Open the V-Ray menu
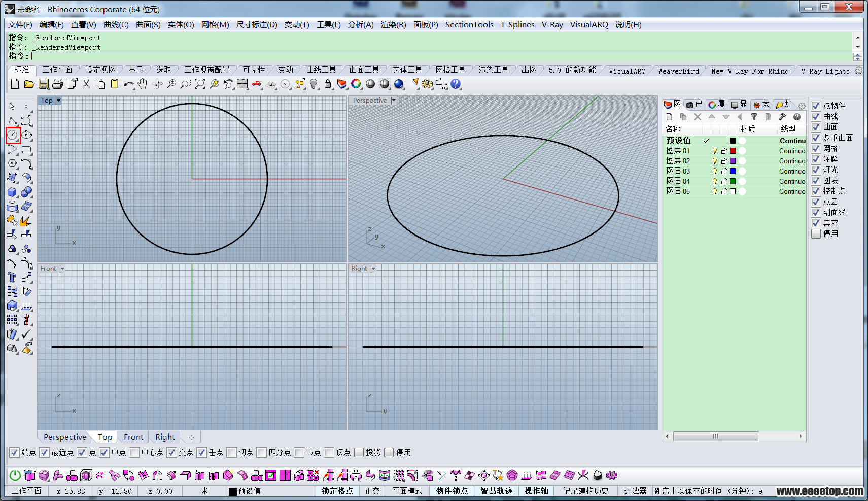868x501 pixels. tap(552, 24)
